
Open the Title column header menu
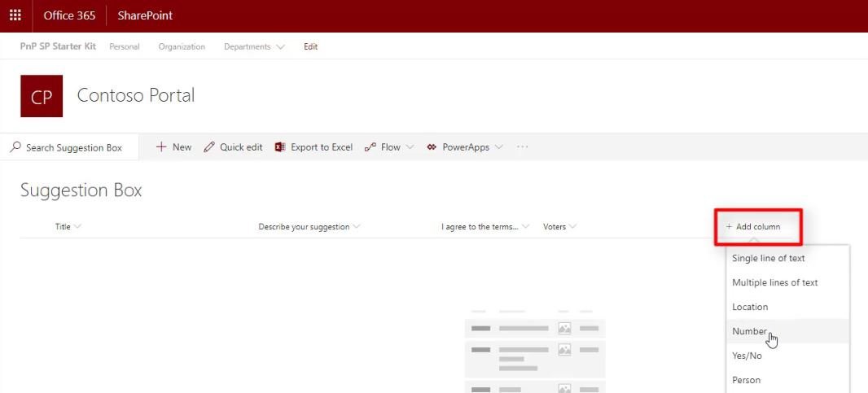coord(68,226)
